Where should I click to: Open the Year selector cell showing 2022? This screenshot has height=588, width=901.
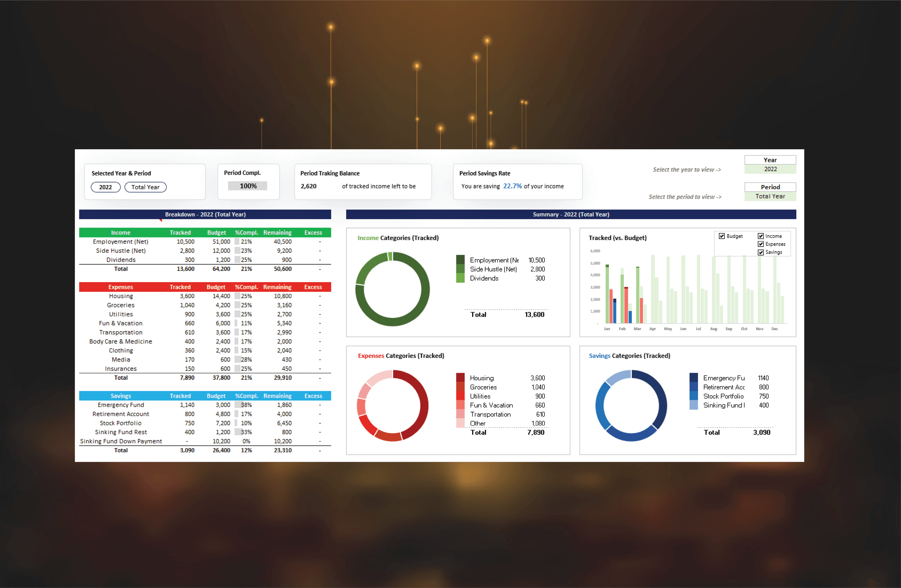(770, 169)
